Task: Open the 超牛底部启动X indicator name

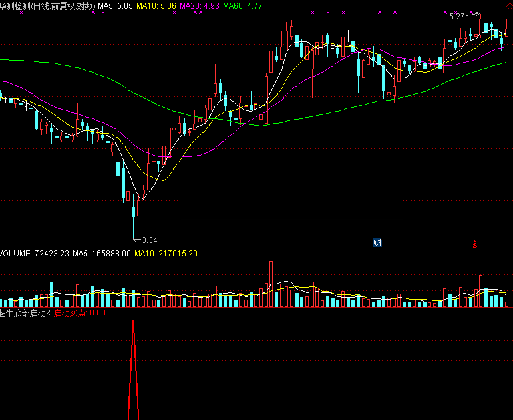Action: click(25, 313)
